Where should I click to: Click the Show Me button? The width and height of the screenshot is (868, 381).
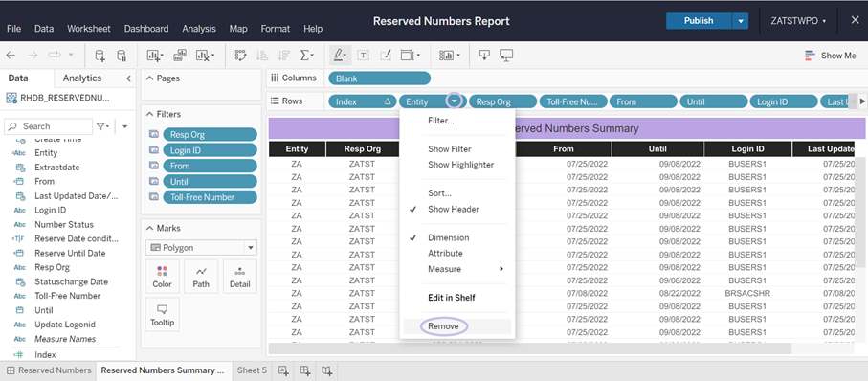click(x=831, y=56)
